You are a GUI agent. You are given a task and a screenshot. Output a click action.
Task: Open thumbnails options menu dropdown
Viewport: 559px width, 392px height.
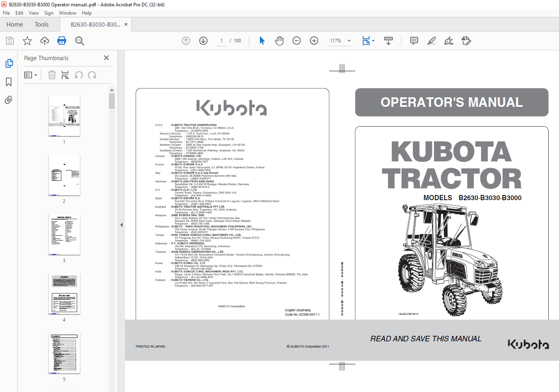pyautogui.click(x=30, y=75)
